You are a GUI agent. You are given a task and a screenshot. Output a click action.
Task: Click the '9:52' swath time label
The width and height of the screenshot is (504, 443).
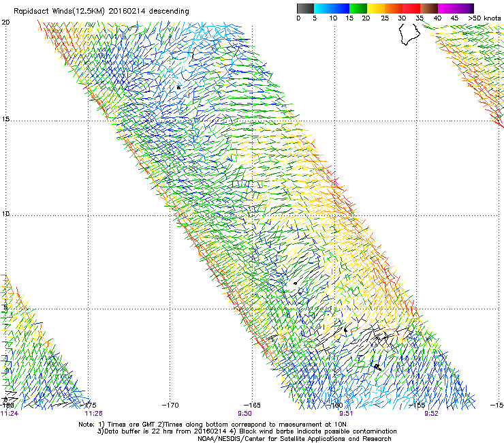pos(431,414)
